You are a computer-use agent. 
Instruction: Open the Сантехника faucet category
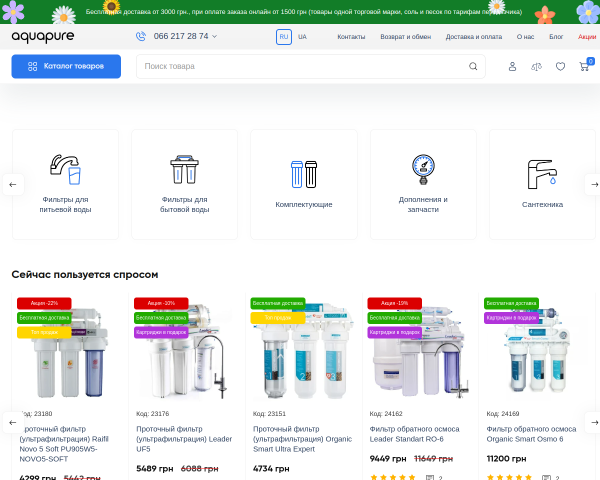click(542, 184)
